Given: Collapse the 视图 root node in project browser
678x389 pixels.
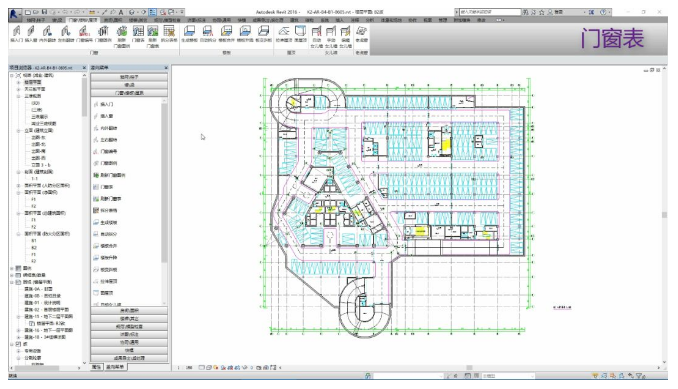Looking at the screenshot, I should (12, 76).
